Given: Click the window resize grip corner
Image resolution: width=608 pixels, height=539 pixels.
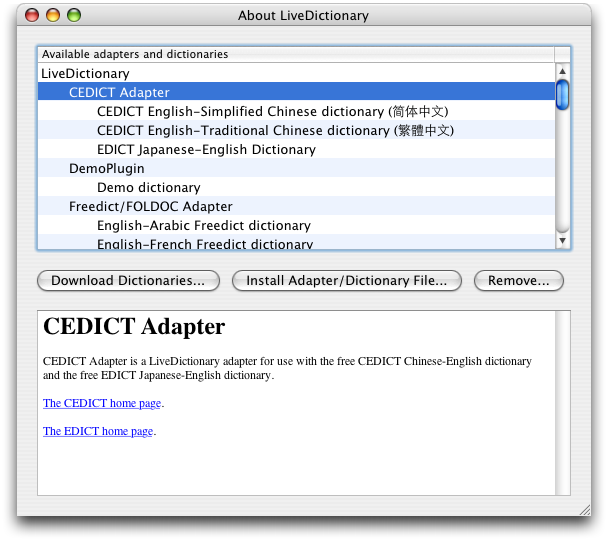Looking at the screenshot, I should click(x=585, y=510).
